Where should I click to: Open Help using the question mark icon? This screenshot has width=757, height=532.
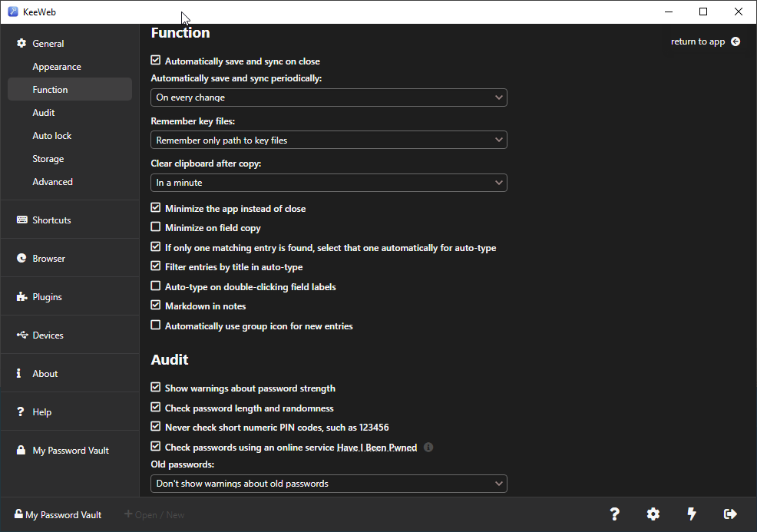pos(614,514)
